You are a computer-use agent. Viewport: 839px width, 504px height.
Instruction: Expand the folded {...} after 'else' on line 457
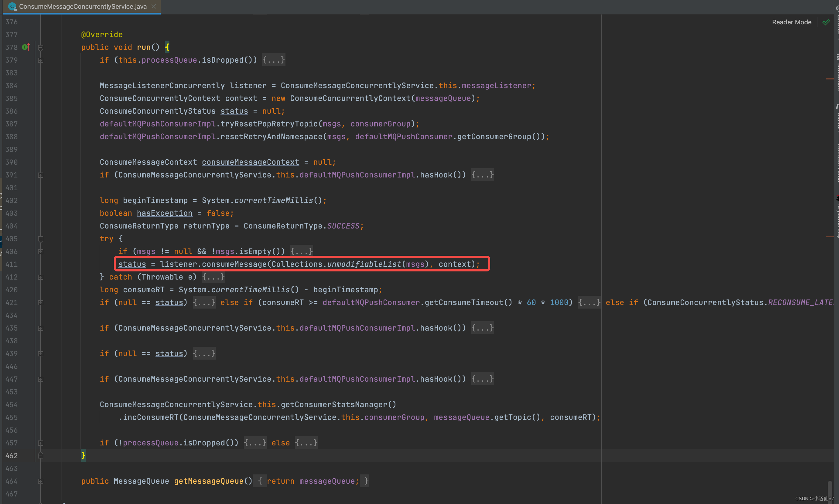click(x=306, y=443)
